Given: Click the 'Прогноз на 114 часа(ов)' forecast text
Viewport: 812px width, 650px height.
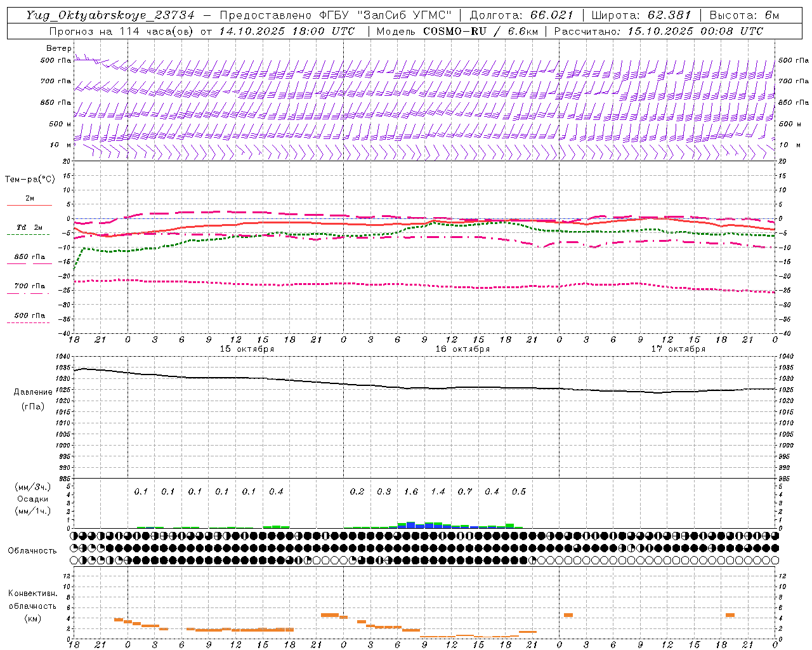Looking at the screenshot, I should click(x=122, y=31).
